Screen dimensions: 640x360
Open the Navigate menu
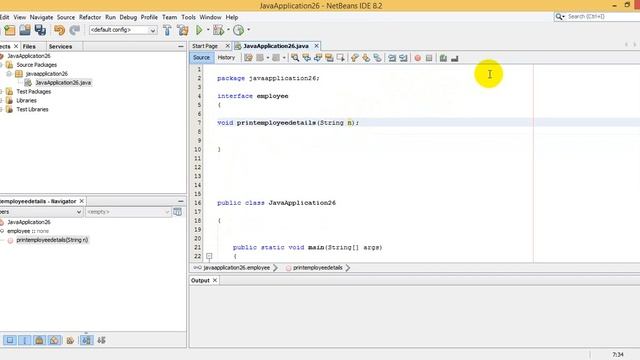[41, 17]
